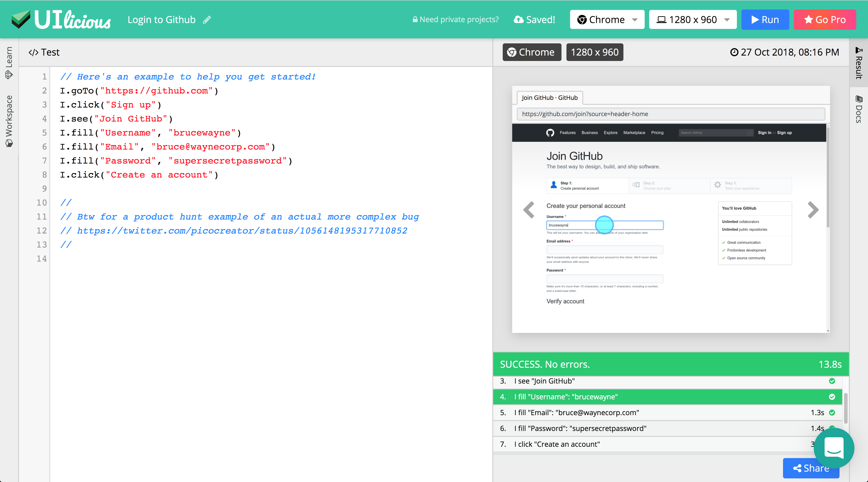Viewport: 868px width, 482px height.
Task: Select step 5 I fill Email row
Action: 668,412
